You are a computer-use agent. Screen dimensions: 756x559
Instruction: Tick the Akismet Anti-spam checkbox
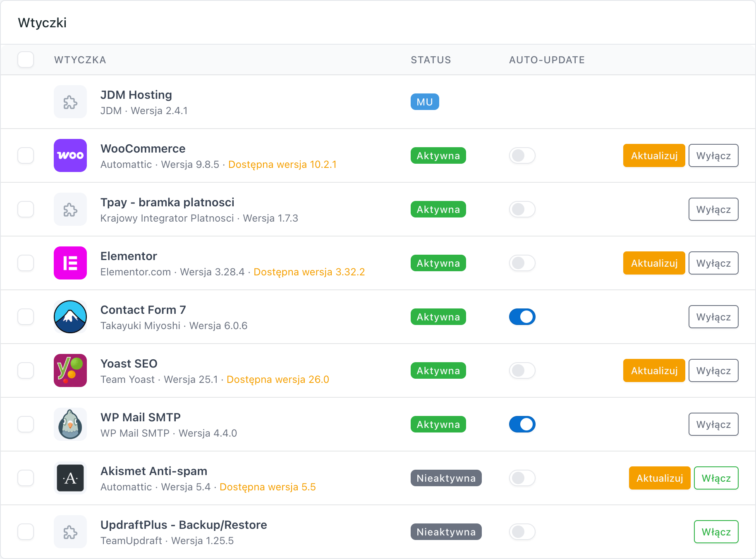pyautogui.click(x=26, y=478)
